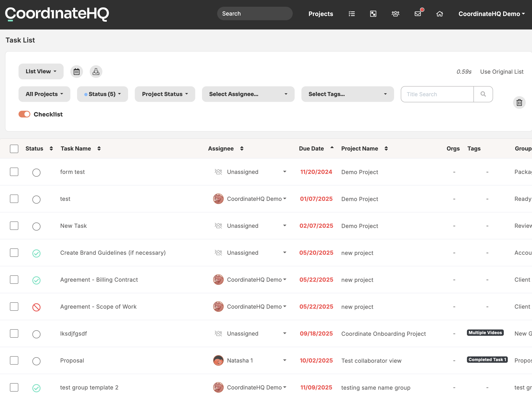Sort by Status column arrows
The width and height of the screenshot is (532, 400).
51,149
